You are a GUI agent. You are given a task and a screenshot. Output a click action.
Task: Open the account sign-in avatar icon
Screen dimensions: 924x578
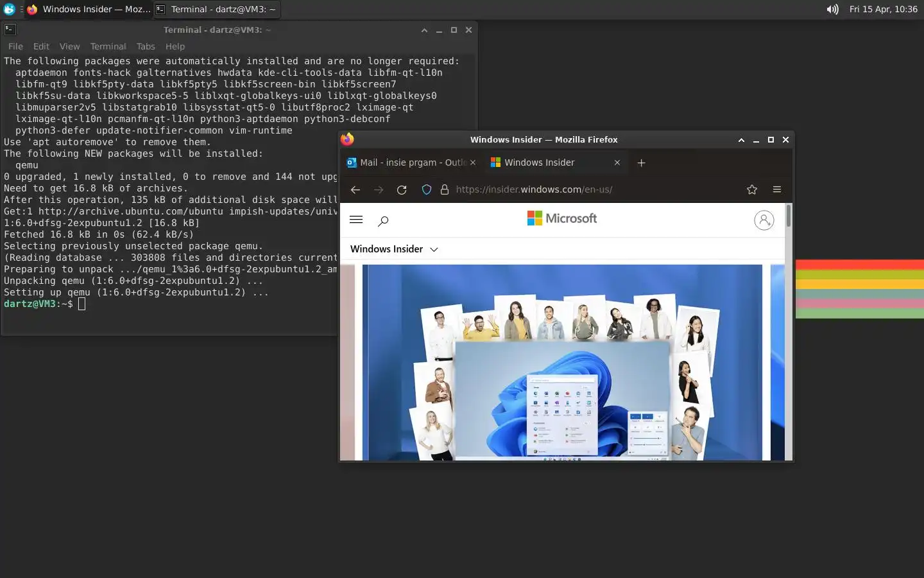764,220
